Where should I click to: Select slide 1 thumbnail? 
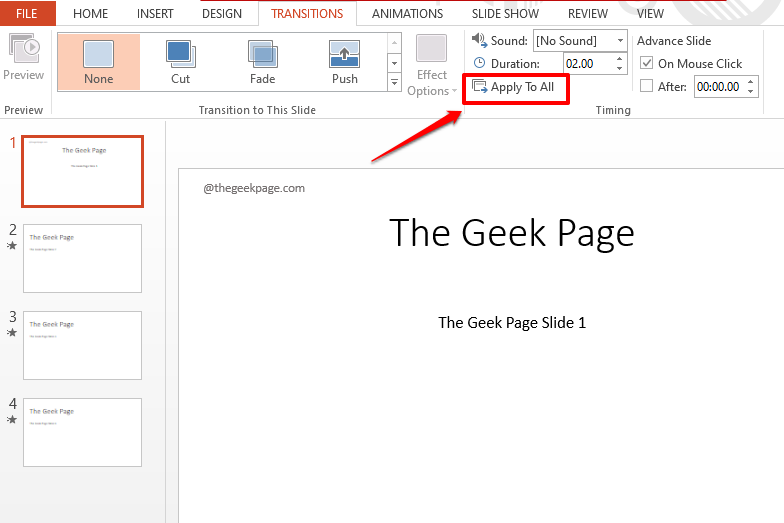[82, 171]
